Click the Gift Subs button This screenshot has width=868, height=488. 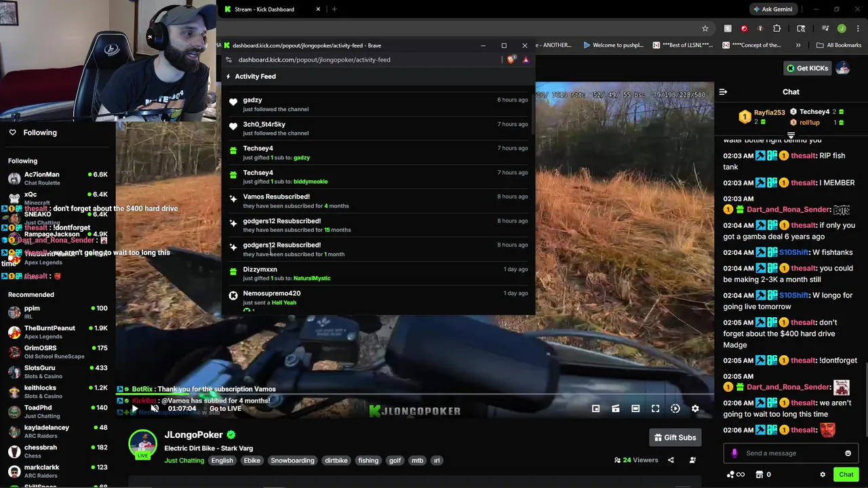[x=675, y=438]
